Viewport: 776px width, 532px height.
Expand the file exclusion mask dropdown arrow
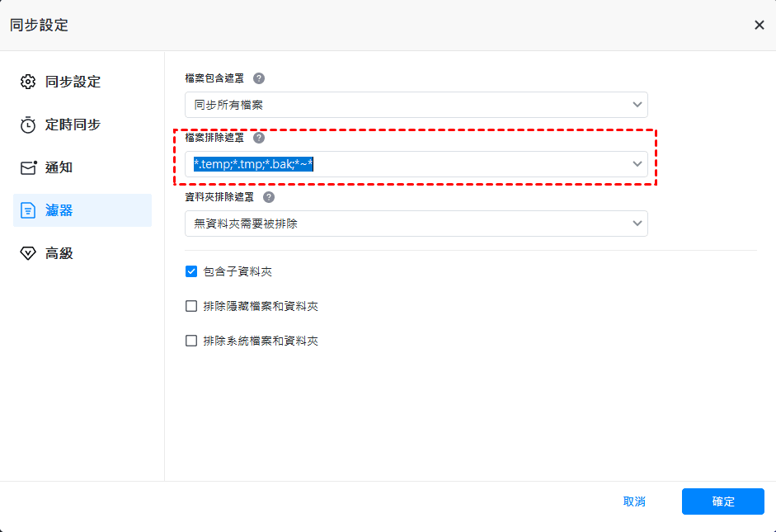[x=637, y=164]
